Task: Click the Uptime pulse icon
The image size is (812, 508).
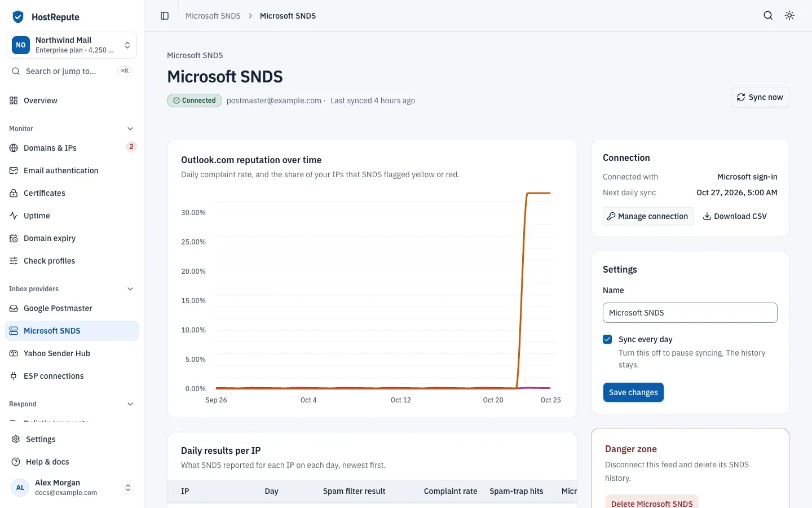Action: [14, 216]
